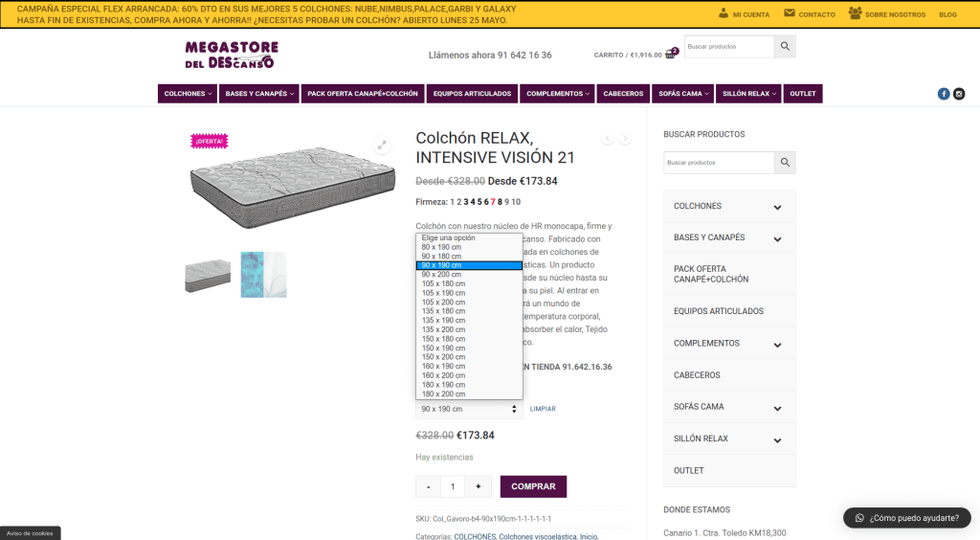Click sidebar 'Buscar productos' search field
Screen dimensions: 980x540
(719, 163)
